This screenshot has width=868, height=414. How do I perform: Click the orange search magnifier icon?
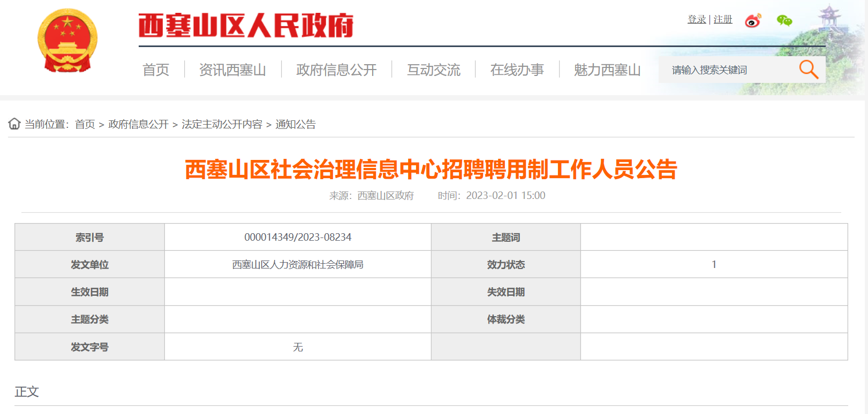[x=809, y=70]
